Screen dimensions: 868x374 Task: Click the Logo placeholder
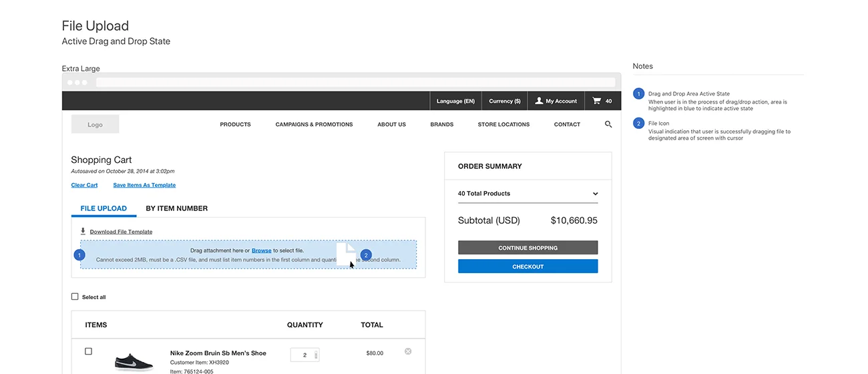pos(95,124)
